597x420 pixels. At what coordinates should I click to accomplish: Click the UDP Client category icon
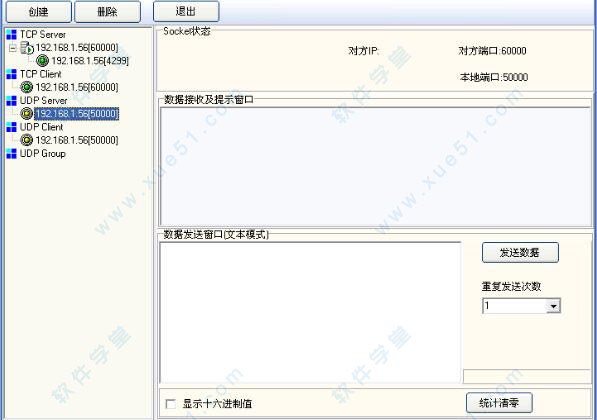pos(11,127)
